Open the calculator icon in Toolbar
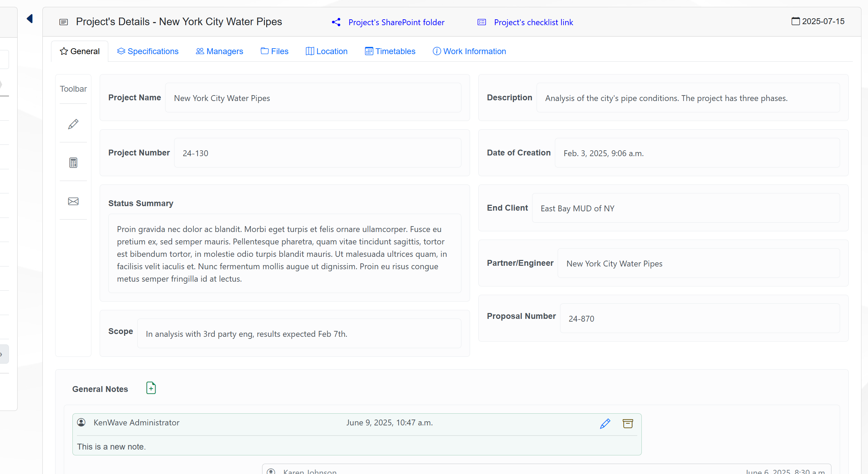The image size is (868, 474). point(73,163)
